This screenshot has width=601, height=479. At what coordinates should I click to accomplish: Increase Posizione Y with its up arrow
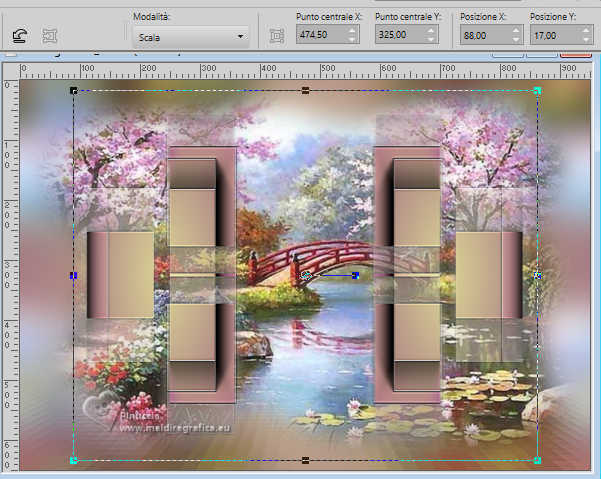(586, 31)
